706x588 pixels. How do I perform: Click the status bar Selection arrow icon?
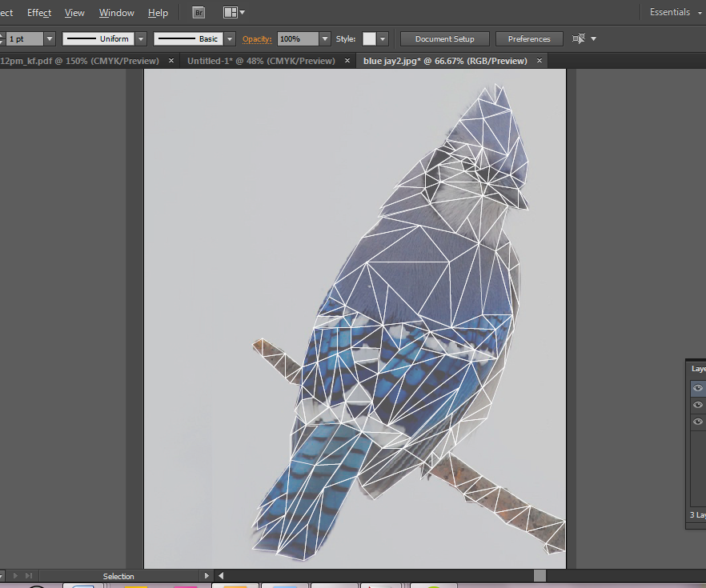[207, 576]
